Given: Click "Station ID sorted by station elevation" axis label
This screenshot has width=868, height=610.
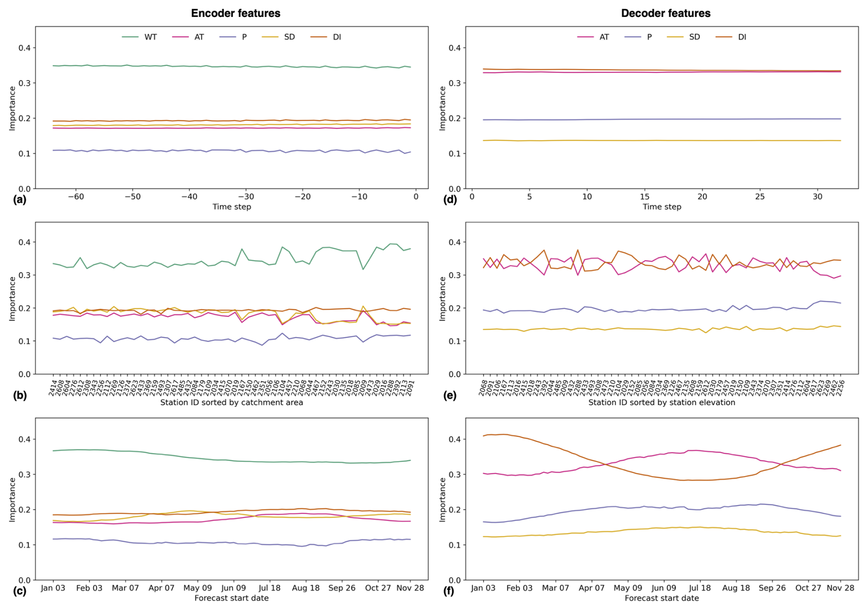Looking at the screenshot, I should (x=662, y=403).
